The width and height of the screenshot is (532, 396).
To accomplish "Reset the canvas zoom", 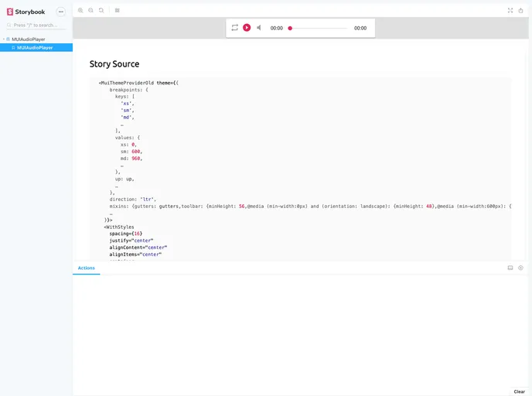I will tap(101, 10).
